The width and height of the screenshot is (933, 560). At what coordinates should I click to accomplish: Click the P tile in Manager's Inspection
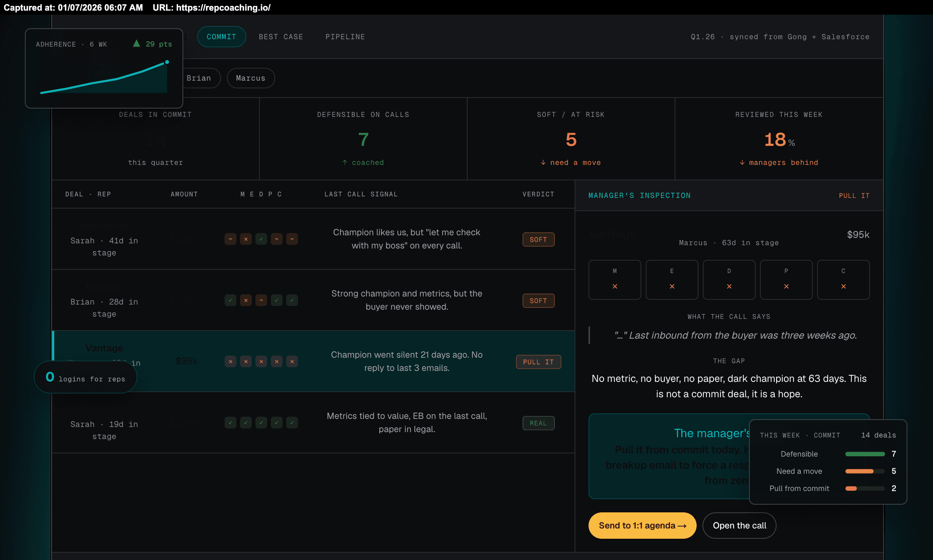786,280
